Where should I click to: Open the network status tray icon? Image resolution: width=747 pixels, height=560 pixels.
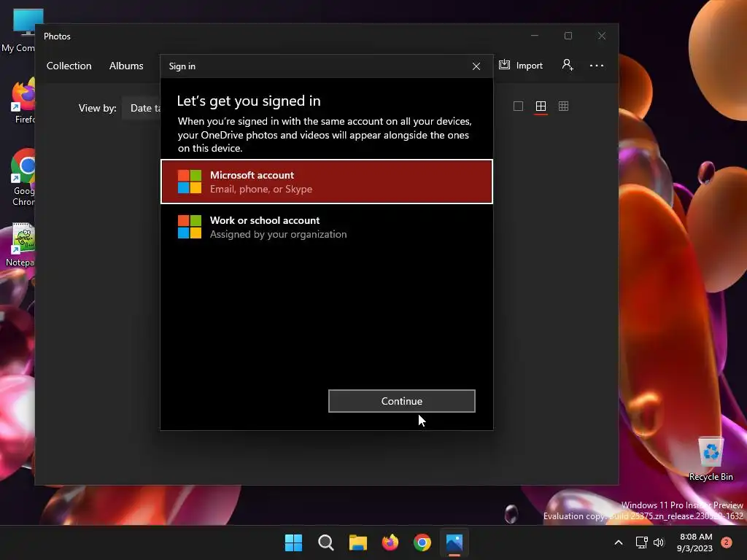pos(642,542)
